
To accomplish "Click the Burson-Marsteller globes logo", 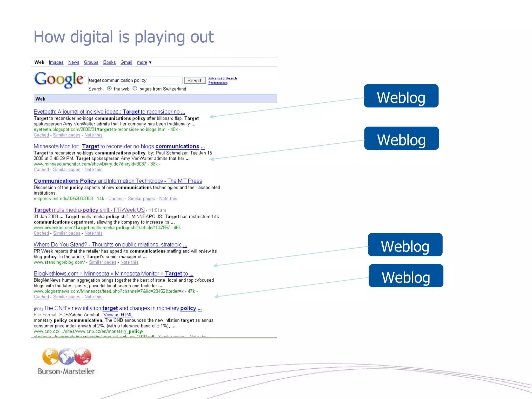I will tap(67, 356).
